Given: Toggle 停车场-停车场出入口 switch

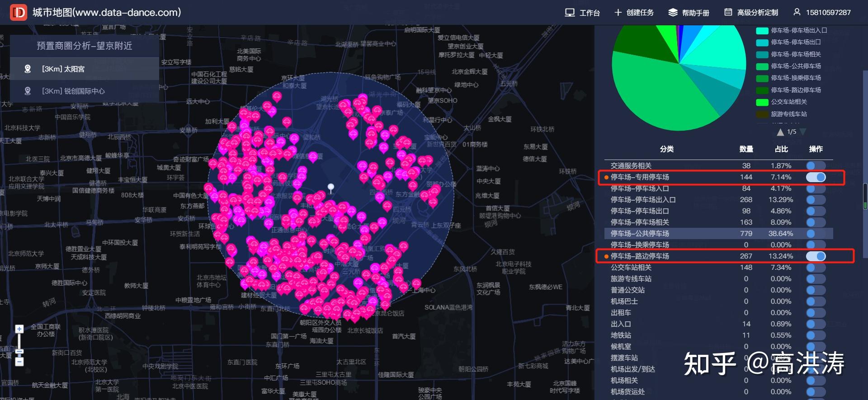Looking at the screenshot, I should coord(816,200).
